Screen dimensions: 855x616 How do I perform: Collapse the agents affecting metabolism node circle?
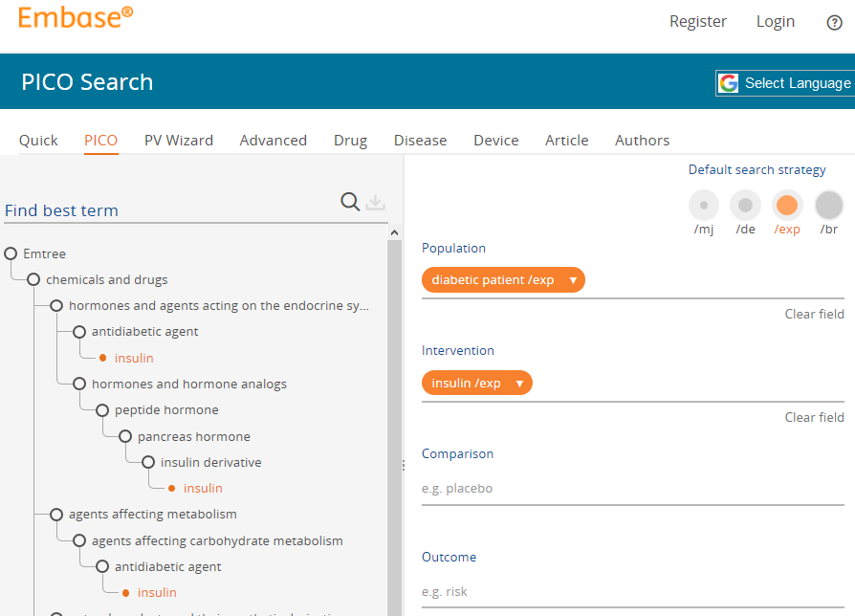click(x=56, y=514)
